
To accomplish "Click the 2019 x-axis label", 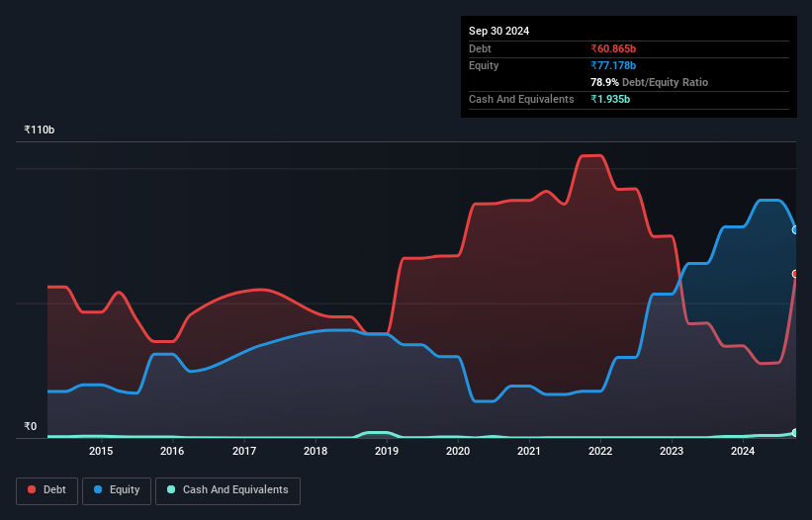I will click(387, 451).
